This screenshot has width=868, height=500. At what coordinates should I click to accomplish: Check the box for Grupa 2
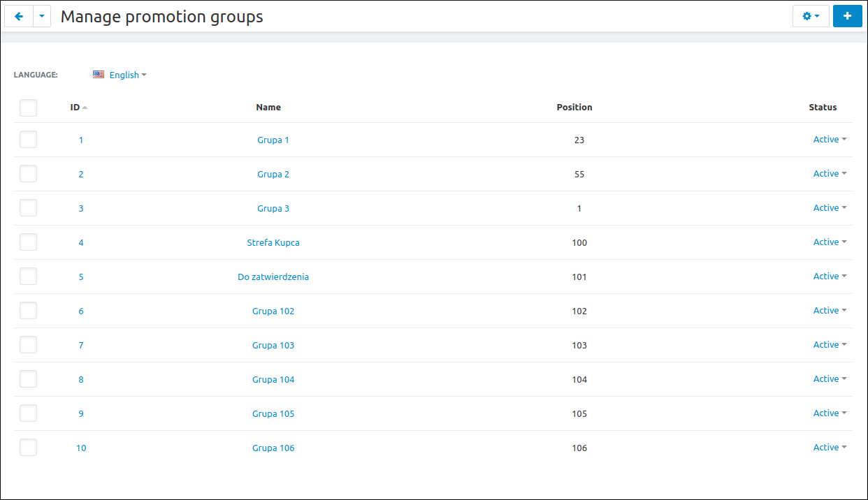point(28,173)
